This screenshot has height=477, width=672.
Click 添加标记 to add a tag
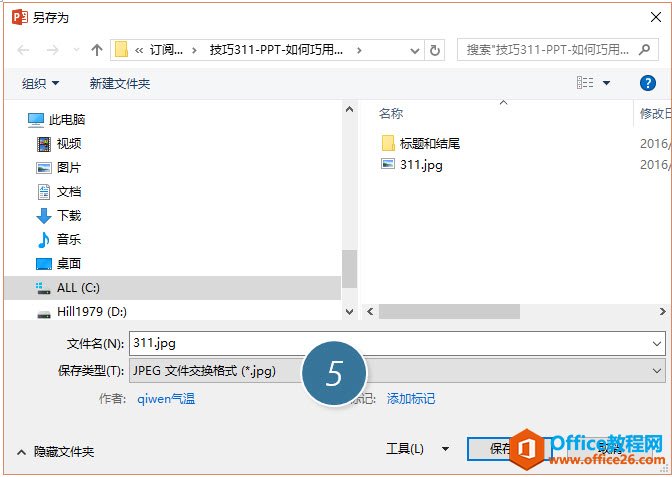click(x=411, y=399)
